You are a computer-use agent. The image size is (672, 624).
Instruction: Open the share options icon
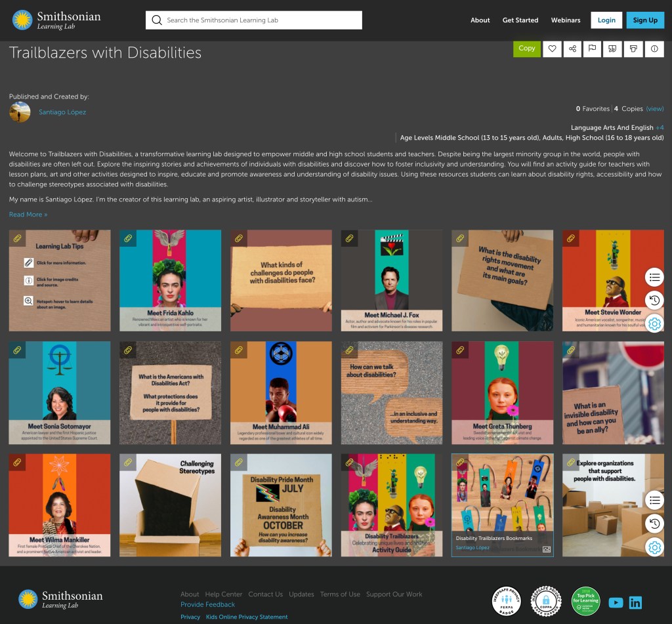tap(572, 49)
